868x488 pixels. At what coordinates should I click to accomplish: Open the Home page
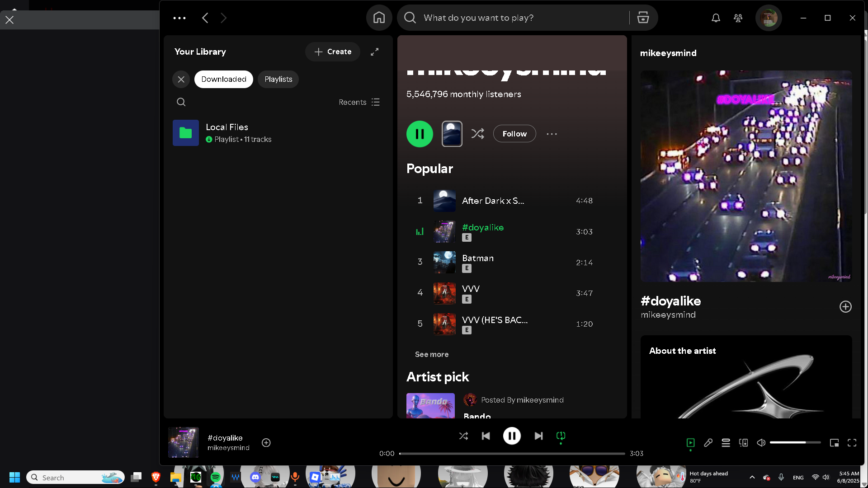(x=379, y=18)
